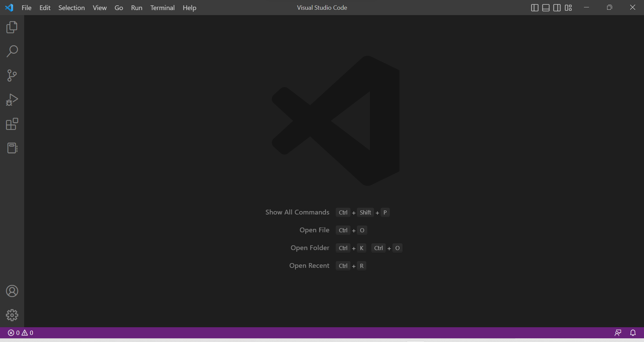Viewport: 644px width, 342px height.
Task: Click the notifications bell in status bar
Action: pyautogui.click(x=633, y=333)
